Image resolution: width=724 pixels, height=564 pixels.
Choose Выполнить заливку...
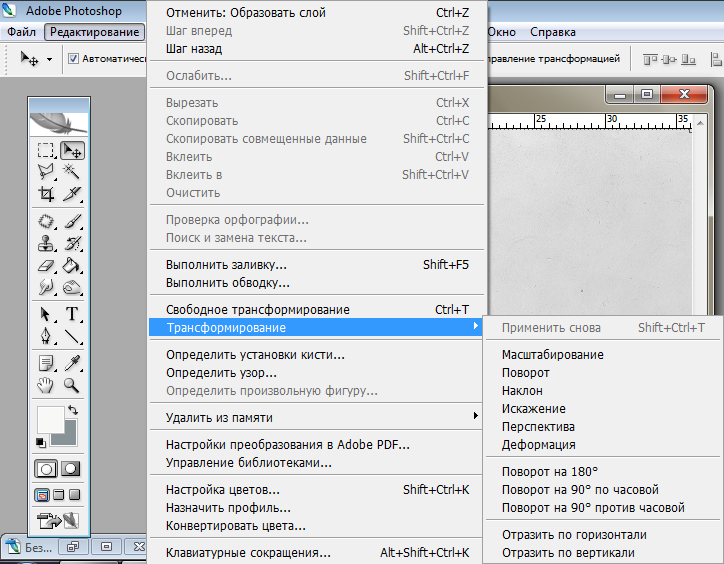pos(317,265)
